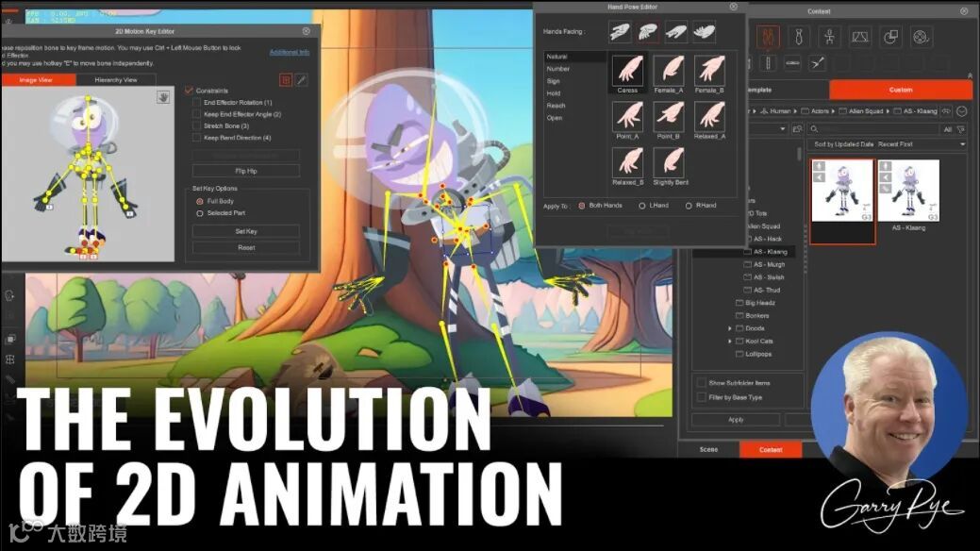Click the pencil icon in Motion Key Editor
Screen dimensions: 980x551
(301, 80)
